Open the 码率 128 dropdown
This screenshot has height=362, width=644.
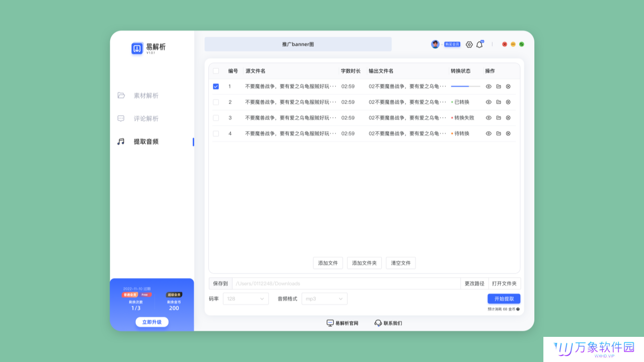click(x=246, y=299)
